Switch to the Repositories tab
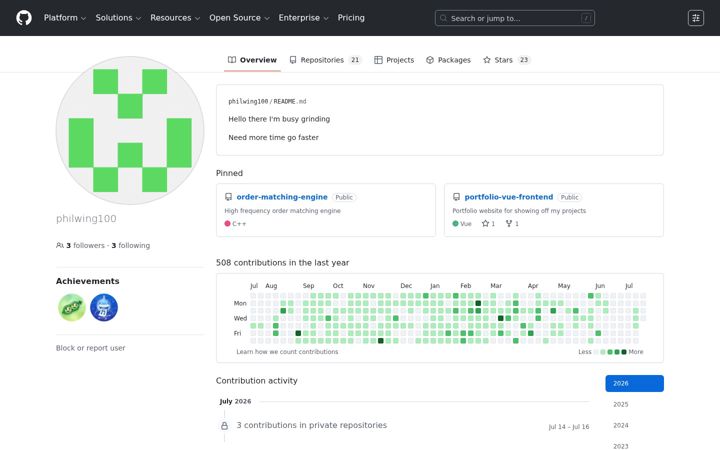Viewport: 720px width, 450px height. click(x=325, y=60)
